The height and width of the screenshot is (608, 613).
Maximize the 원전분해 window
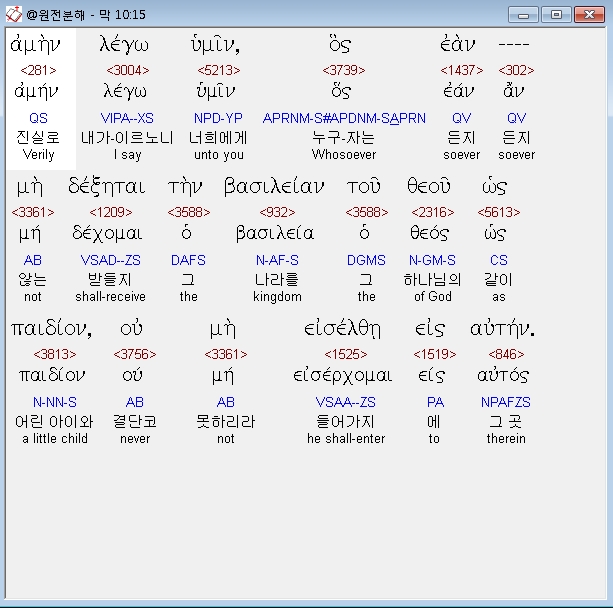[556, 15]
